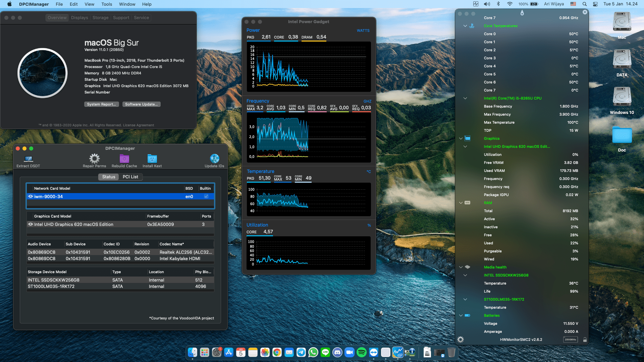Toggle the eye for Intel UHD Graphics 620
Image resolution: width=644 pixels, height=362 pixels.
coord(31,224)
